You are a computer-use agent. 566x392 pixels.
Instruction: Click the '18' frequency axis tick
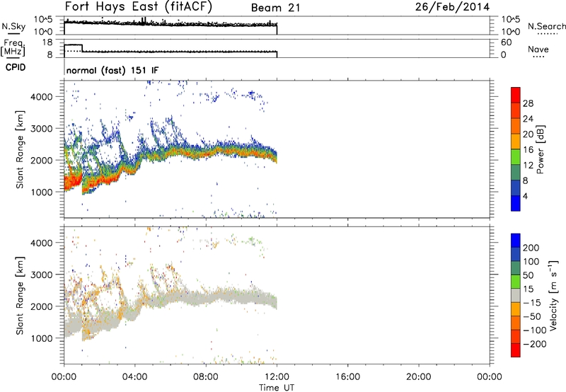(x=47, y=42)
